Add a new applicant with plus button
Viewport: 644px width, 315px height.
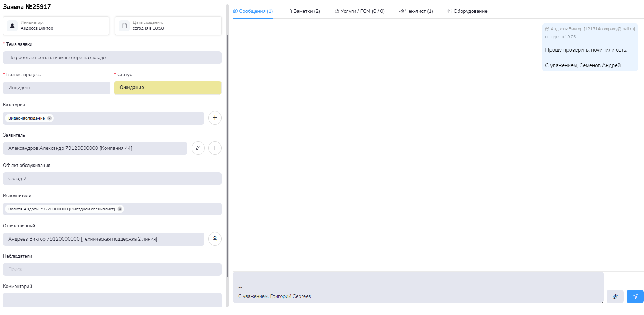tap(215, 148)
